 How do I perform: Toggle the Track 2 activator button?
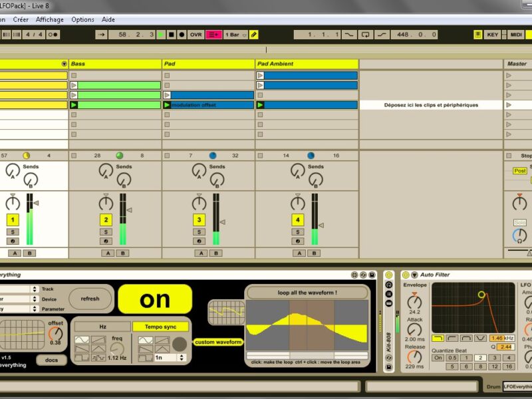[106, 219]
